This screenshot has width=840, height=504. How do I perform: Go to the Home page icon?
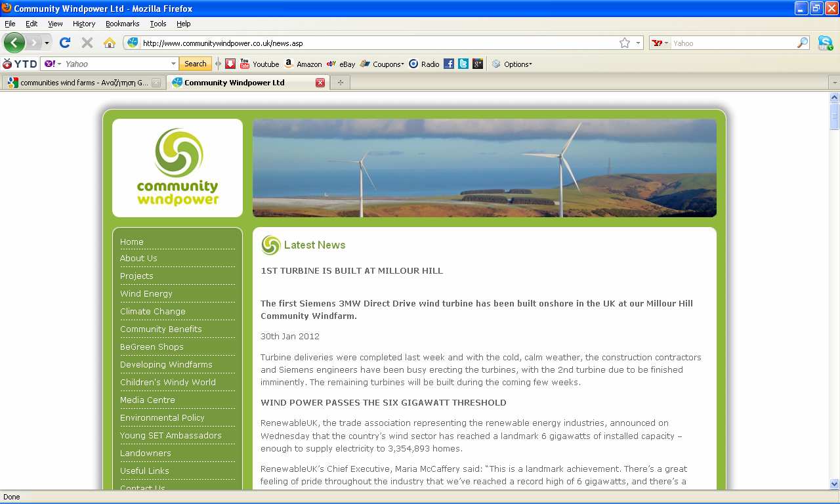pyautogui.click(x=110, y=43)
